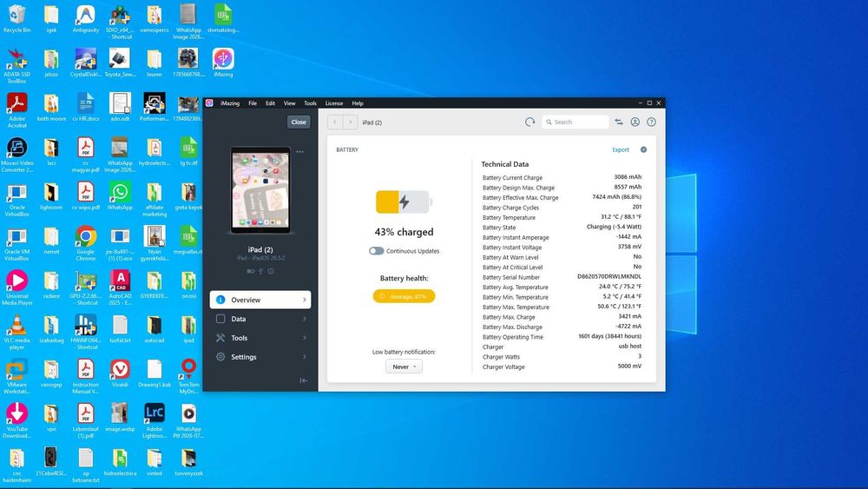The image size is (868, 489).
Task: Open HWiNFO64 shortcut on desktop
Action: coord(86,332)
